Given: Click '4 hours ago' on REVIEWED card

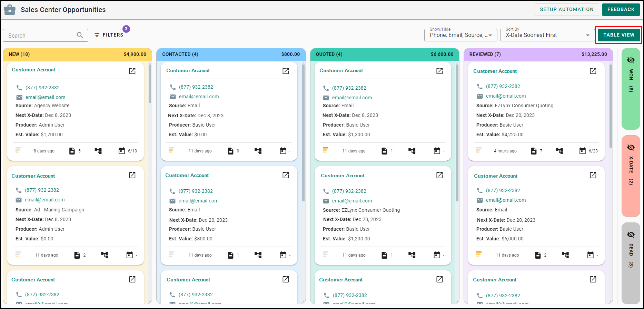Looking at the screenshot, I should 505,151.
